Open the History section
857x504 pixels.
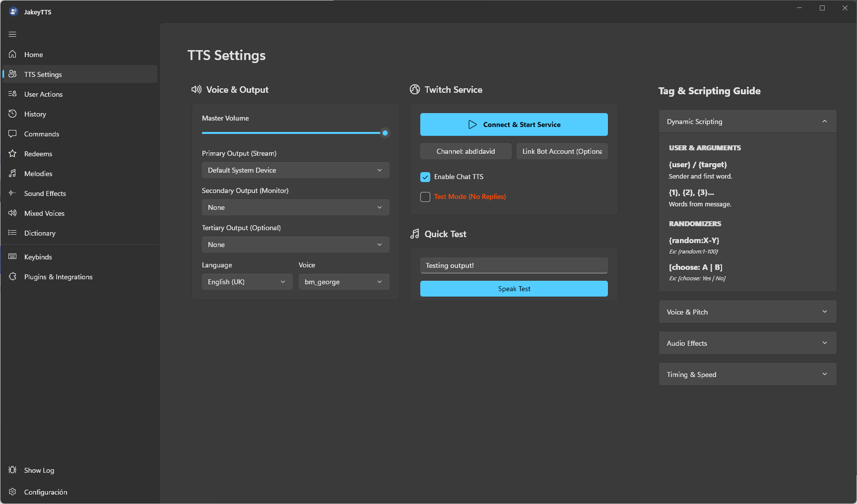pyautogui.click(x=80, y=114)
